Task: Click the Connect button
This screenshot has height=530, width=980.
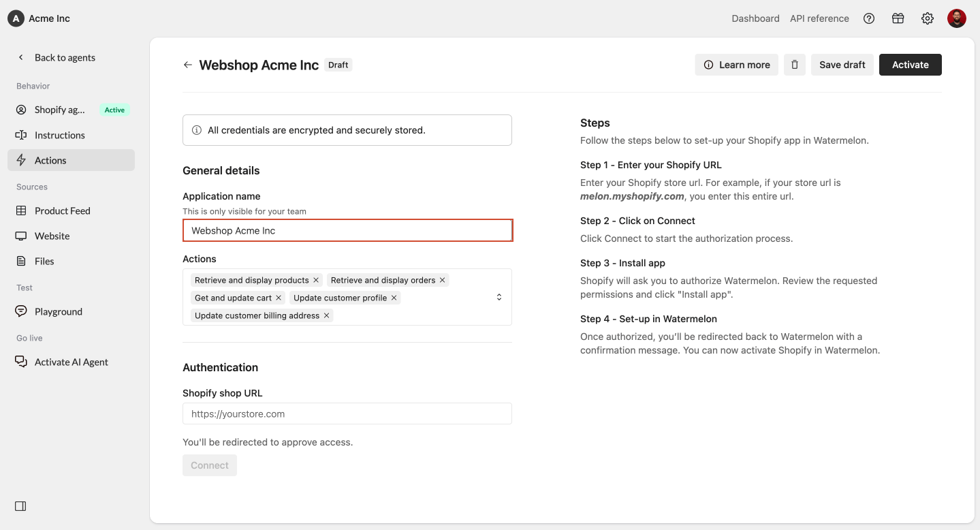Action: point(210,465)
